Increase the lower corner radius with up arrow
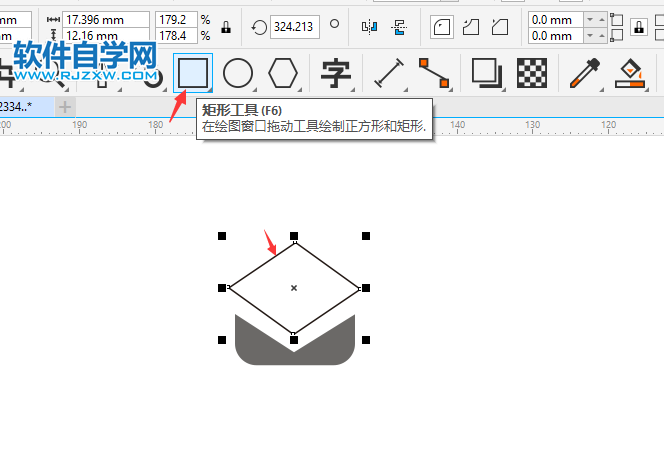Image resolution: width=664 pixels, height=450 pixels. 602,36
